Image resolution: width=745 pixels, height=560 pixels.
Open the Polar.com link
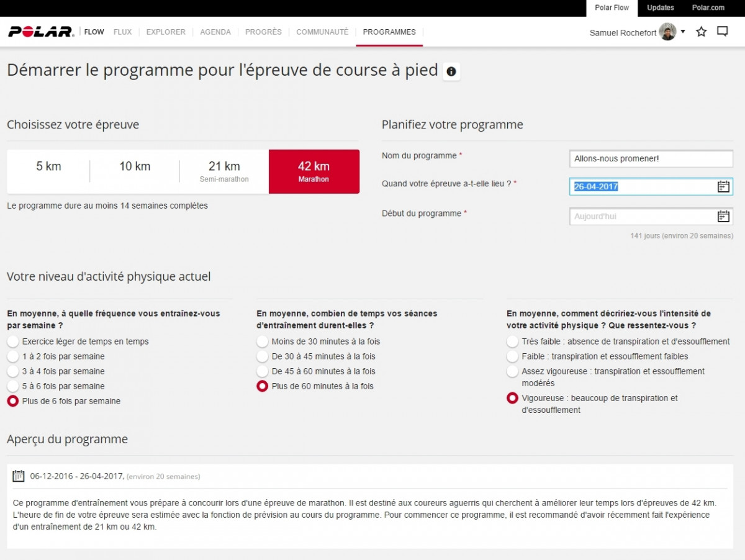708,8
